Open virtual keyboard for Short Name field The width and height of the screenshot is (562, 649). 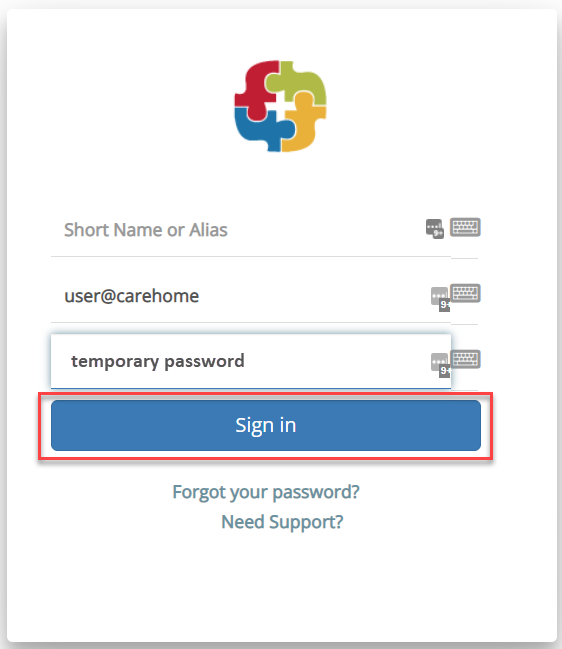(465, 227)
